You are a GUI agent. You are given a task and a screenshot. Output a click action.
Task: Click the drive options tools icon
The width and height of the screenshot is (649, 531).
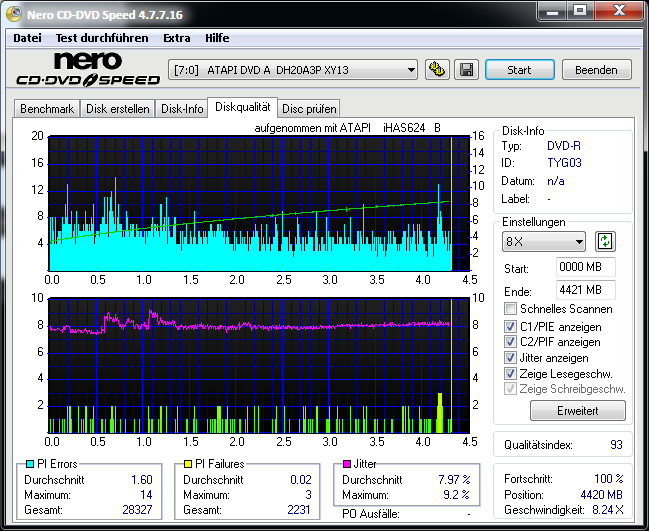point(437,70)
